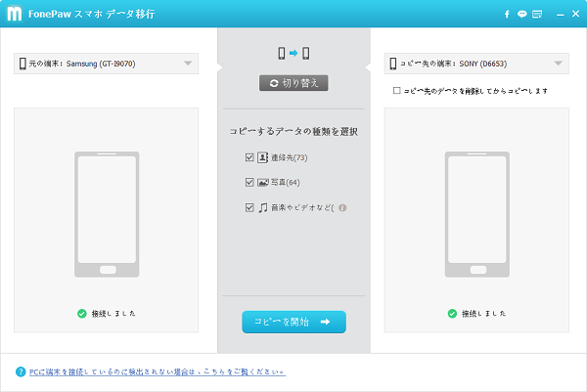Click green check by destination 接続しました
587x392 pixels.
click(452, 314)
